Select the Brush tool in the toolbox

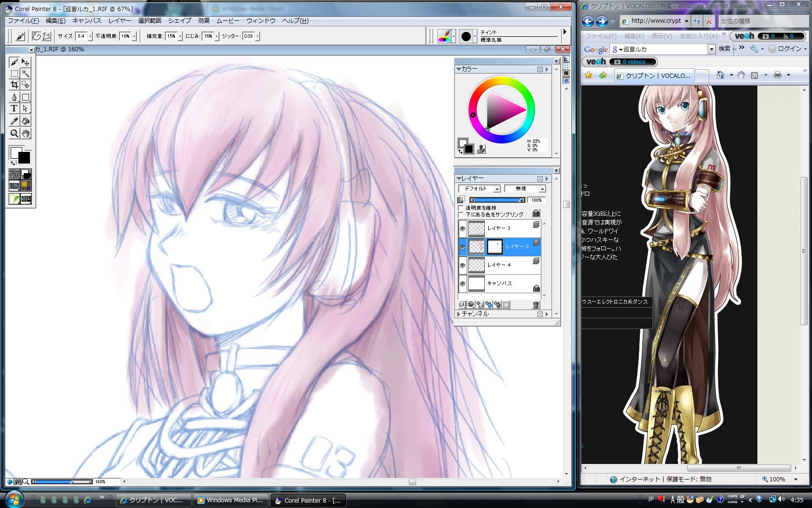point(14,62)
